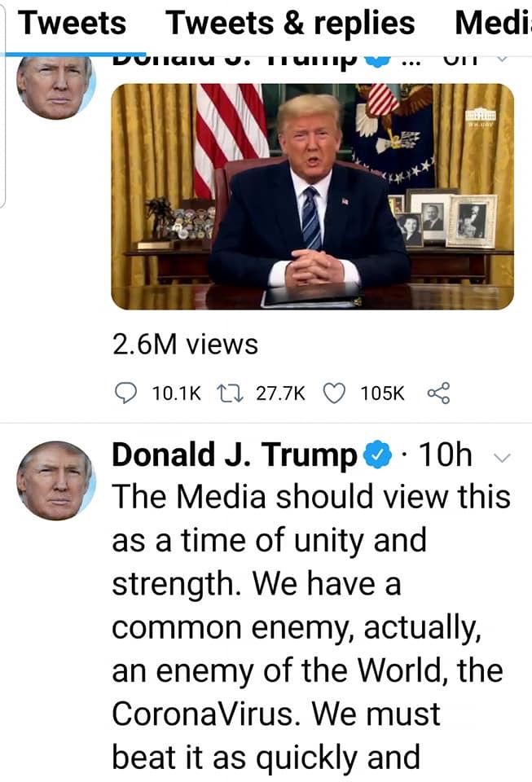Like the tweet with the heart icon
Image resolution: width=532 pixels, height=782 pixels.
[334, 393]
